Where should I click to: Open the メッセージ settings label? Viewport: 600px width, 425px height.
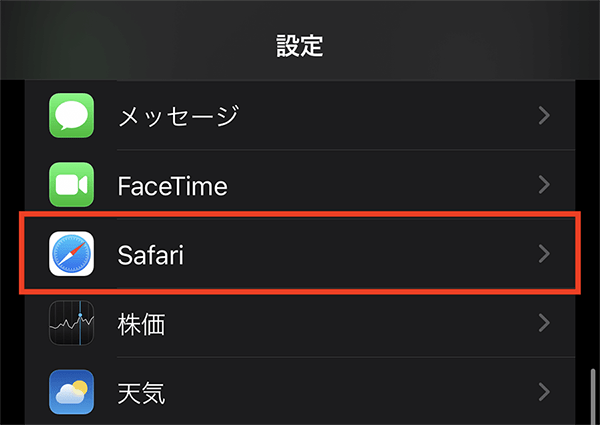coord(178,116)
